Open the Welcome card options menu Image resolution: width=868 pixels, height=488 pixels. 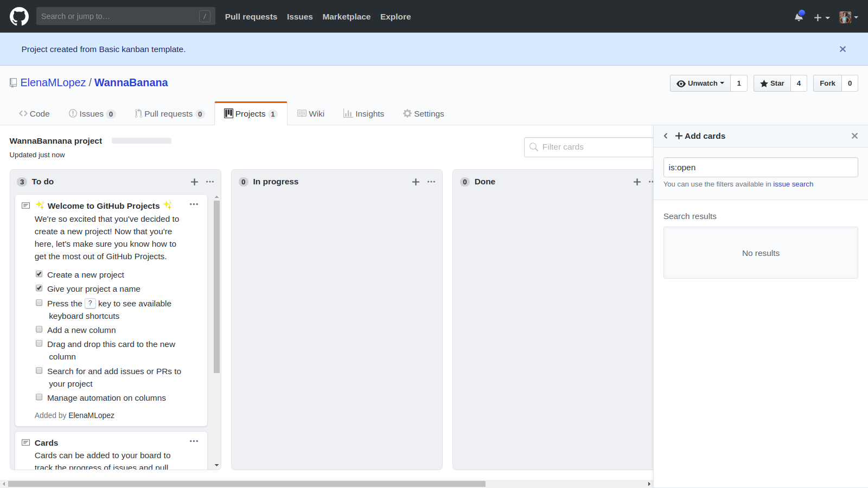click(194, 204)
